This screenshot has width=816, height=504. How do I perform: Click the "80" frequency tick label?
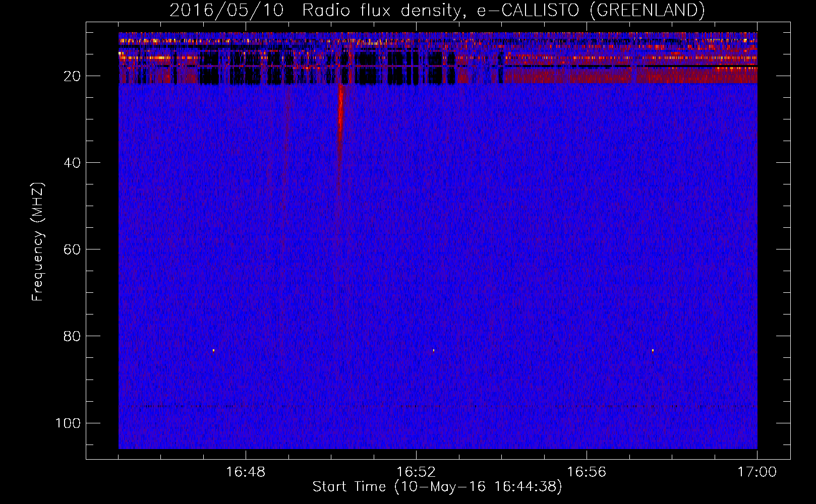pyautogui.click(x=72, y=336)
